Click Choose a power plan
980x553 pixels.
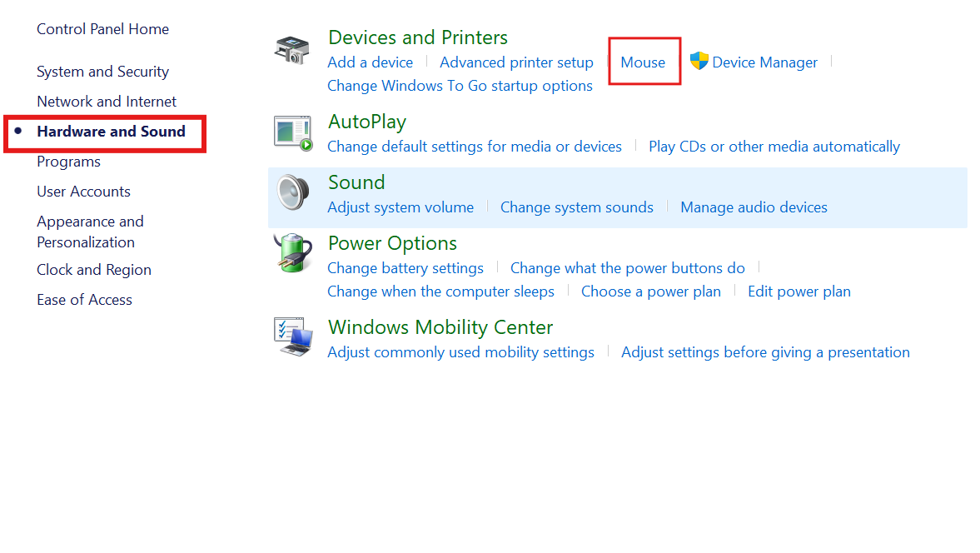[650, 291]
